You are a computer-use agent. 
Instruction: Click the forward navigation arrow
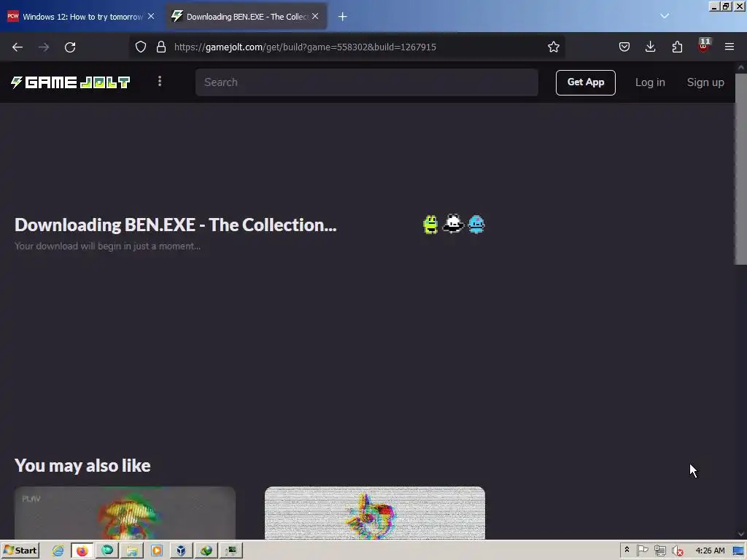pyautogui.click(x=44, y=47)
